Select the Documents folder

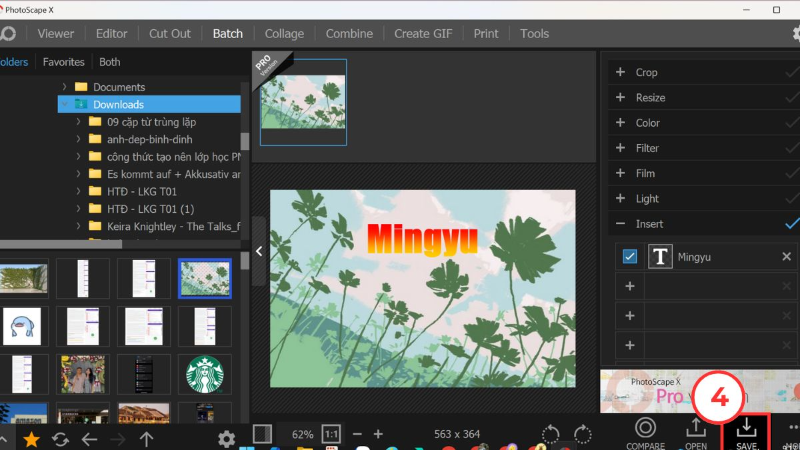[119, 87]
